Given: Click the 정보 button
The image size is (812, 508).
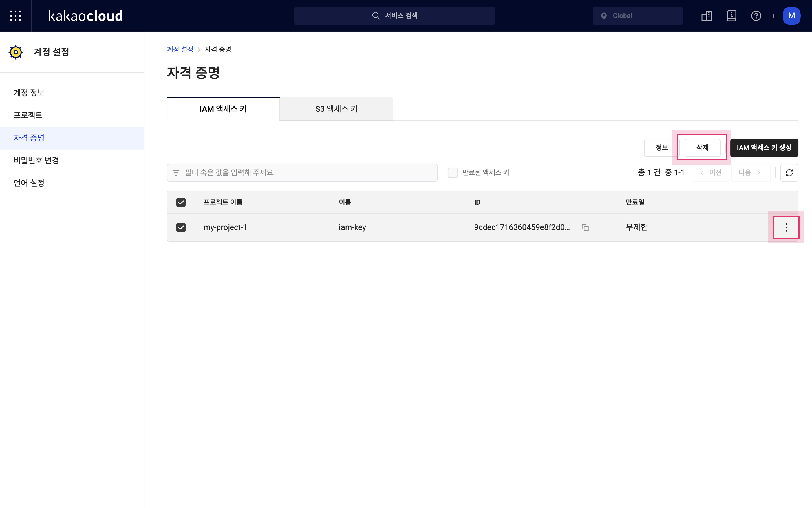Looking at the screenshot, I should pos(662,148).
